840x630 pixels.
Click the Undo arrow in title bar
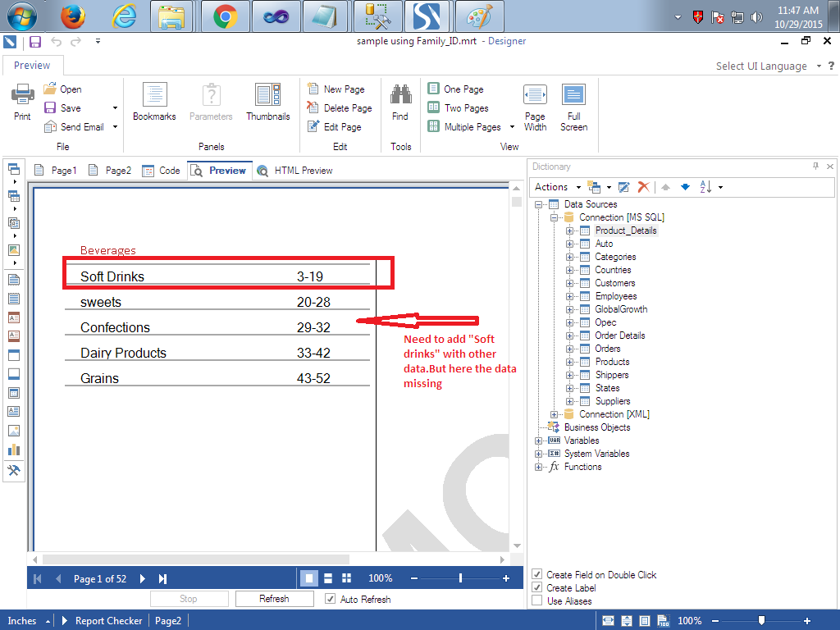[57, 41]
